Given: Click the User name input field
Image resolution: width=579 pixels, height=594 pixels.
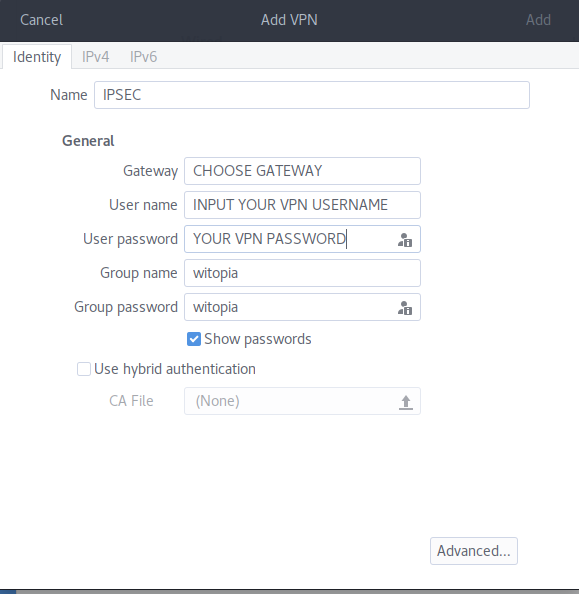Looking at the screenshot, I should click(302, 205).
